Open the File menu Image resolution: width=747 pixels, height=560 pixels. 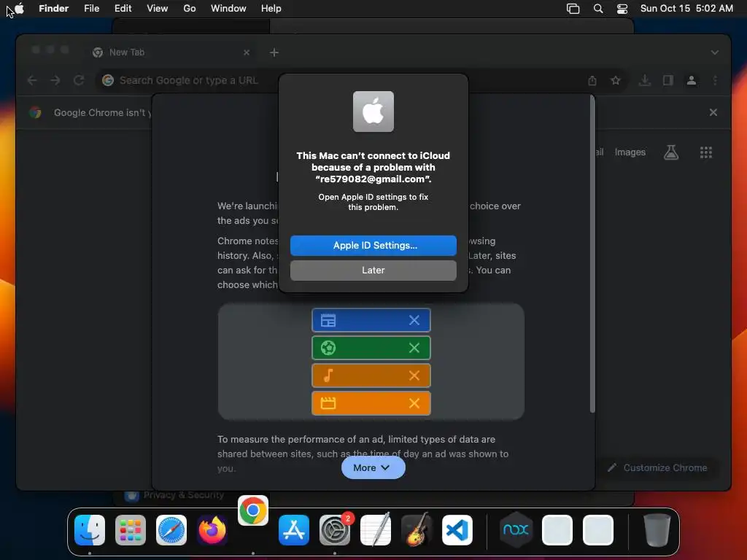coord(91,8)
